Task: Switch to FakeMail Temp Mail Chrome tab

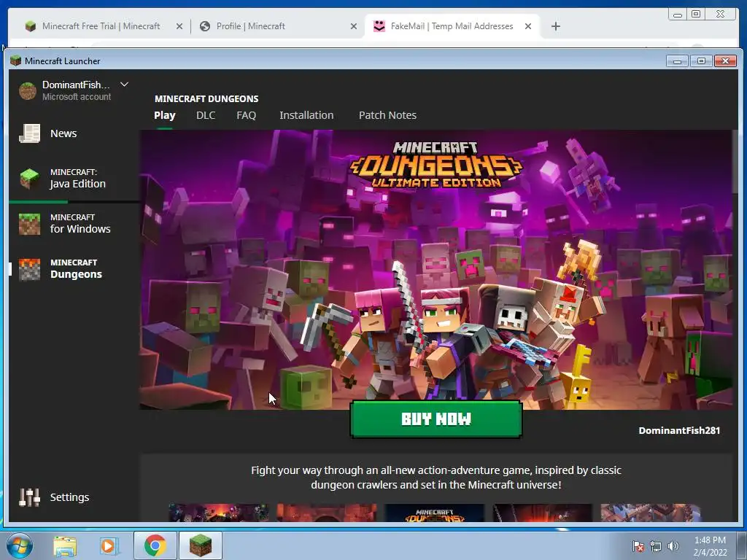Action: 452,26
